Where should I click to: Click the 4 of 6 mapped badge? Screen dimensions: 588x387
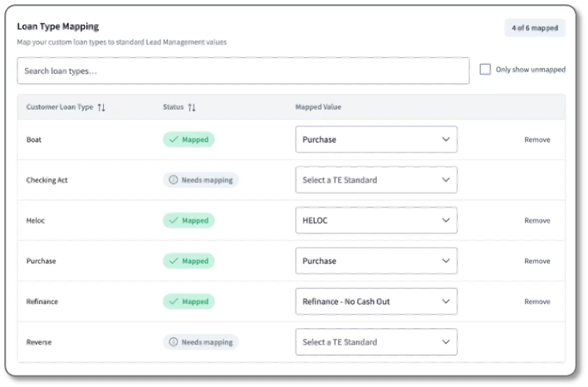[x=535, y=28]
